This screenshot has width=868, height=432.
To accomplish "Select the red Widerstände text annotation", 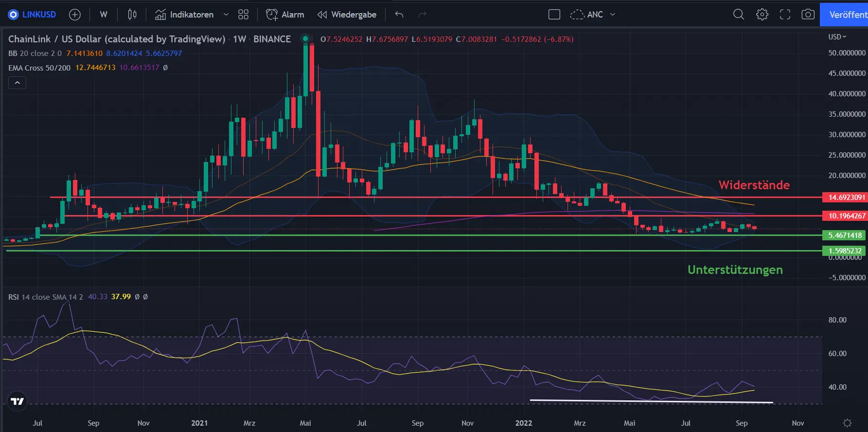I will tap(754, 185).
